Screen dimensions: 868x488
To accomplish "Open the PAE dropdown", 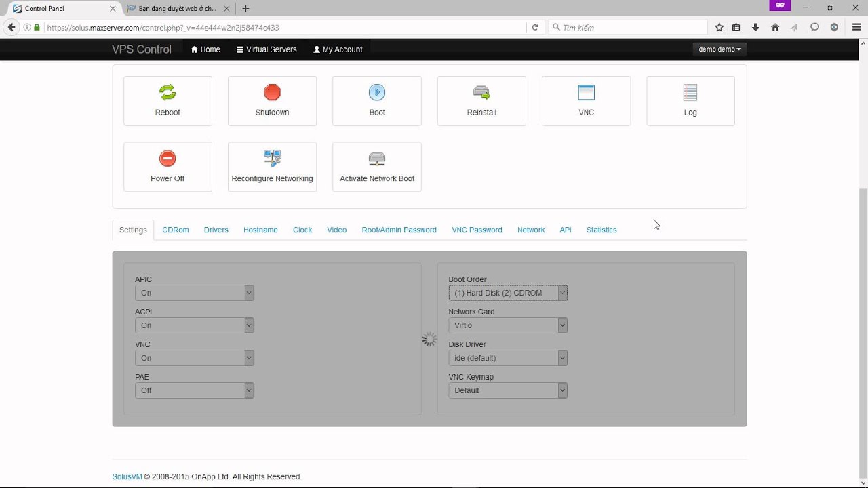I will click(195, 390).
